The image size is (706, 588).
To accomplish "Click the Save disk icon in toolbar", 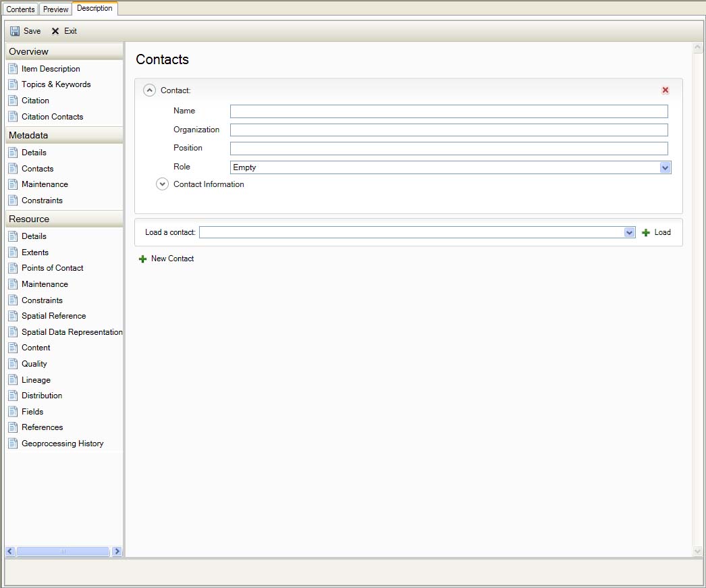I will pos(15,31).
